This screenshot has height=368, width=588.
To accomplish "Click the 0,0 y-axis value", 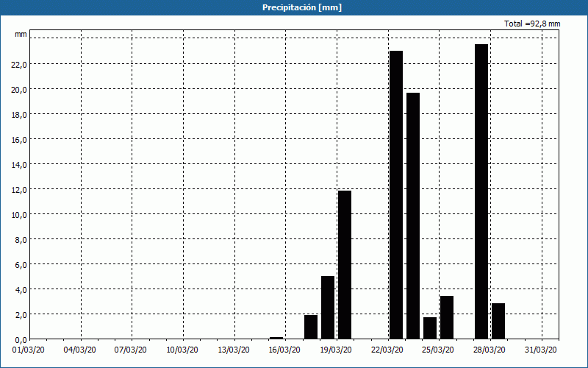I will pyautogui.click(x=21, y=340).
